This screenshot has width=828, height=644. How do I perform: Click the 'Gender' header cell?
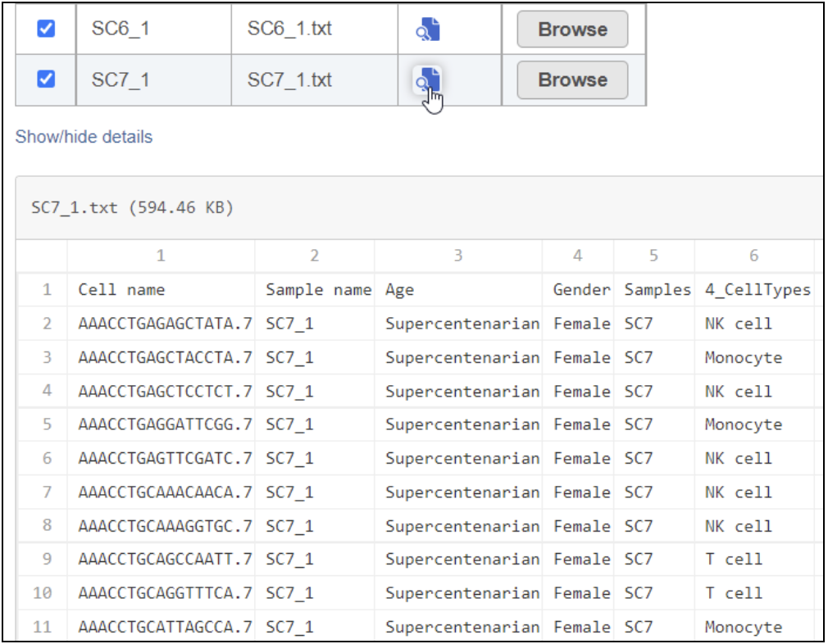coord(581,289)
